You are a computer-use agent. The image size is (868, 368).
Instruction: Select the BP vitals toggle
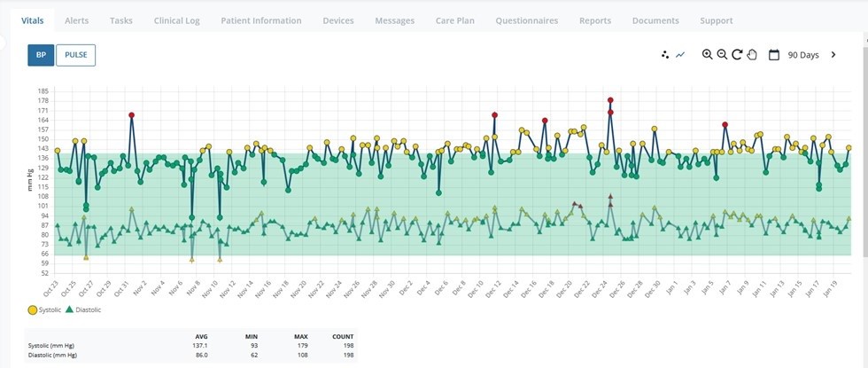pyautogui.click(x=41, y=55)
